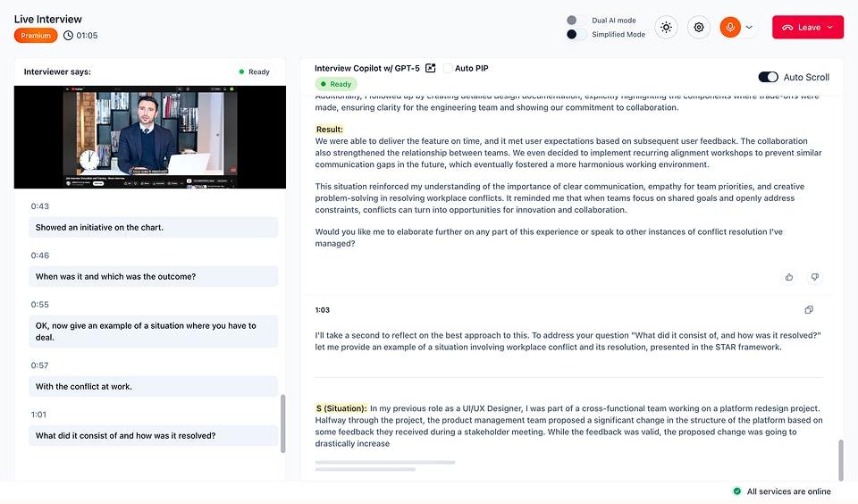858x504 pixels.
Task: Open settings via the gear icon
Action: tap(699, 27)
